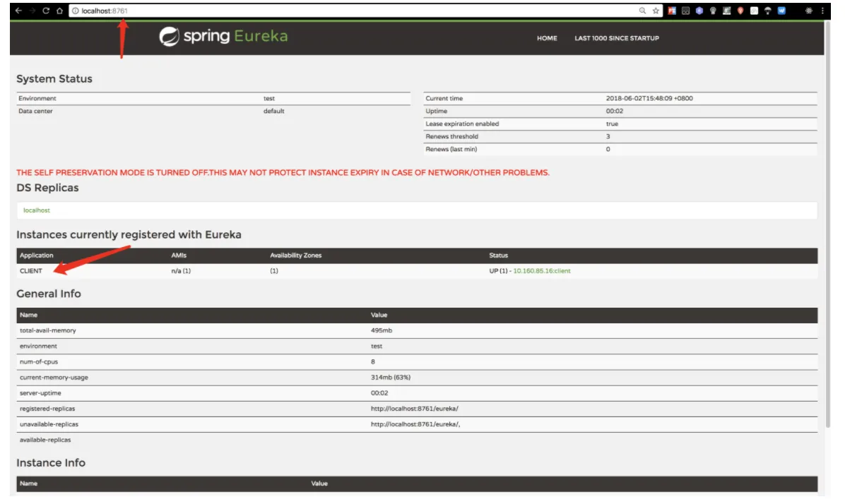This screenshot has height=504, width=845.
Task: Click the zoom magnifier icon in address bar
Action: pyautogui.click(x=642, y=11)
